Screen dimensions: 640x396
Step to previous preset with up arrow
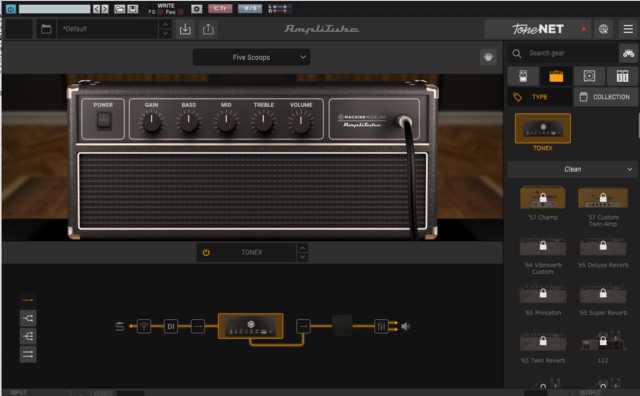coord(165,24)
